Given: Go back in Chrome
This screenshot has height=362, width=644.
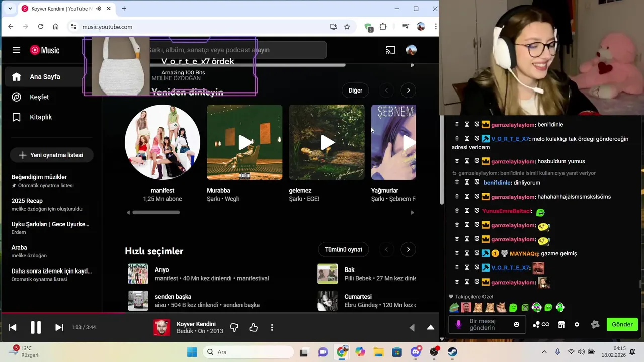Looking at the screenshot, I should click(x=11, y=27).
